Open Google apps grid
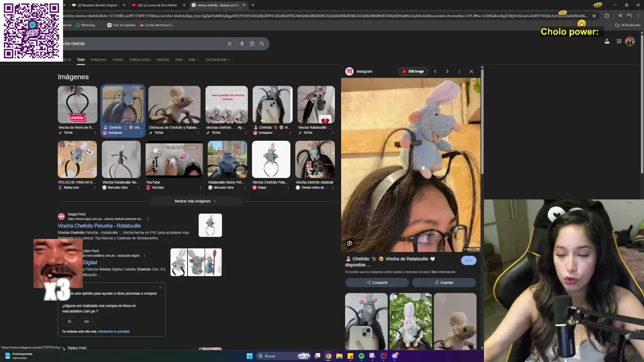This screenshot has height=362, width=644. (619, 41)
